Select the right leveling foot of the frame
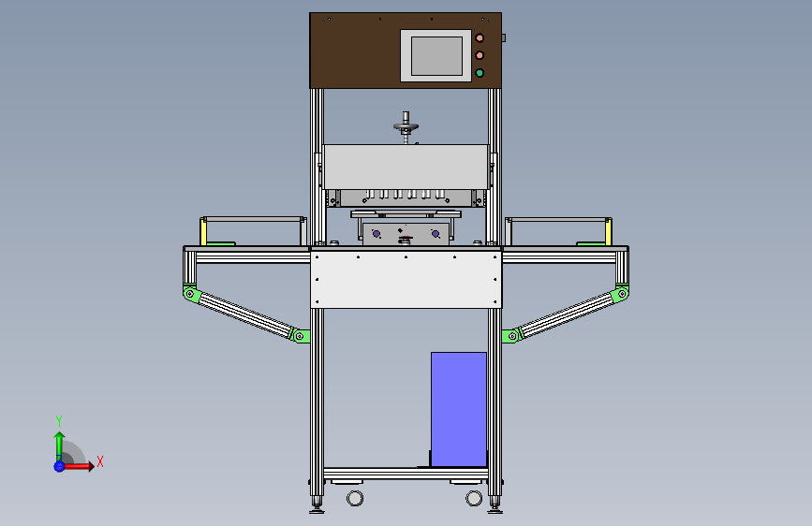This screenshot has height=526, width=812. click(495, 506)
